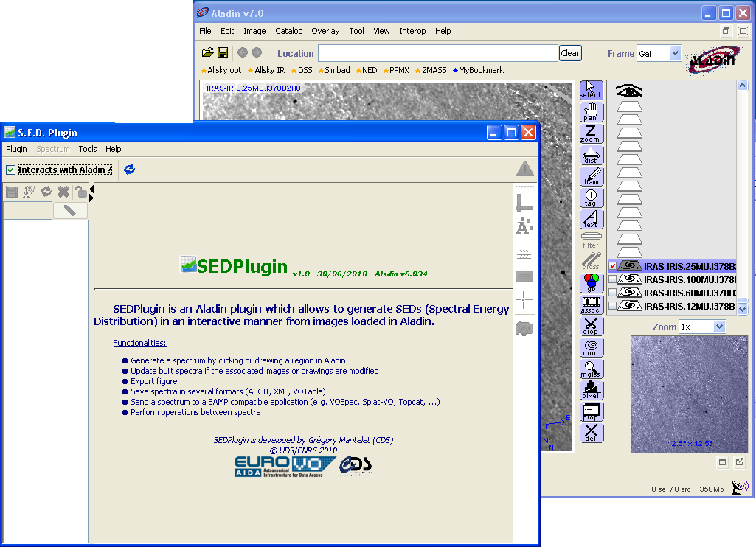Screen dimensions: 756x547
Task: Click in the Location input field
Action: tap(438, 54)
